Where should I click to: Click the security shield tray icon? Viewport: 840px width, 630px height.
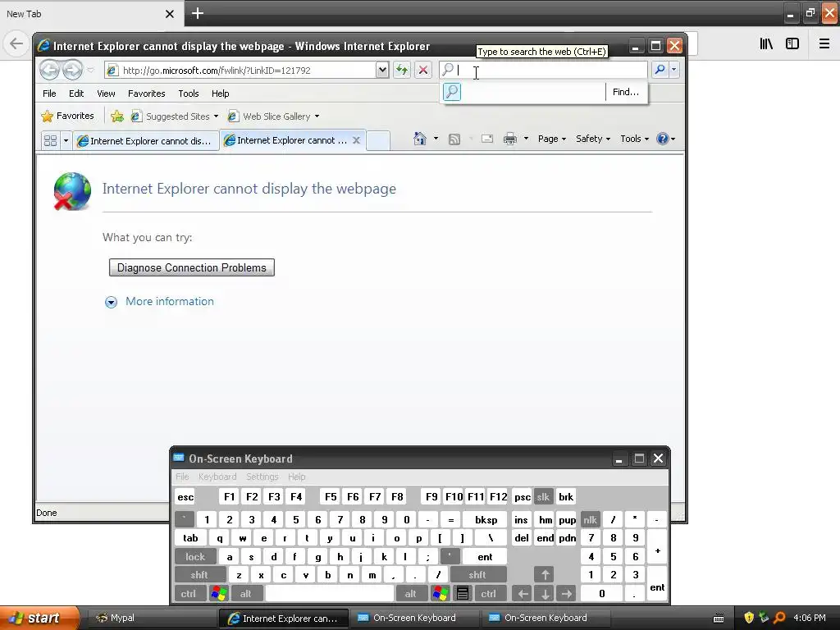748,618
